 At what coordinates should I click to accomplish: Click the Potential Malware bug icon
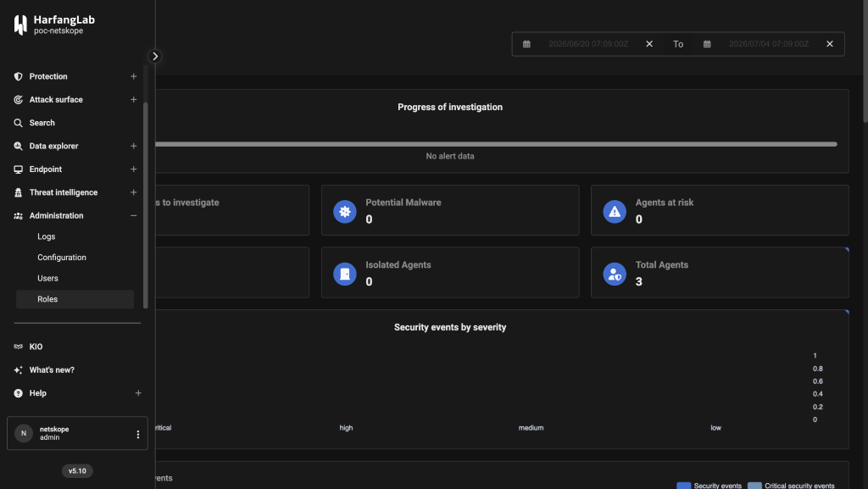click(345, 211)
